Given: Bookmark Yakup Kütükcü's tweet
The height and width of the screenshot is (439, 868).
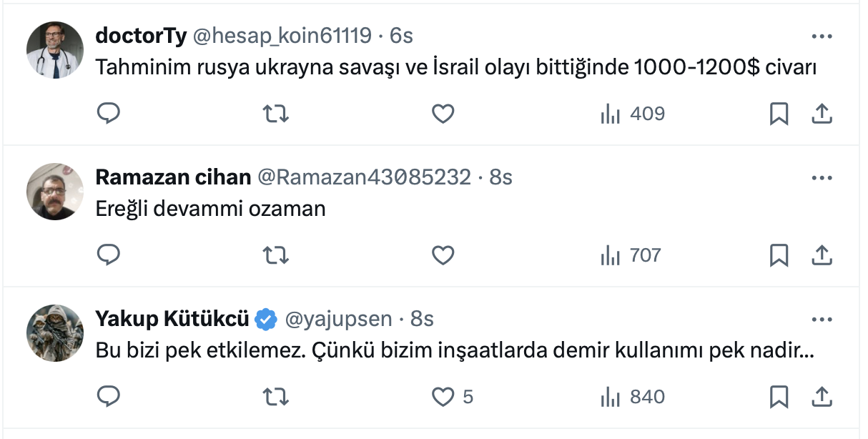Looking at the screenshot, I should (779, 396).
